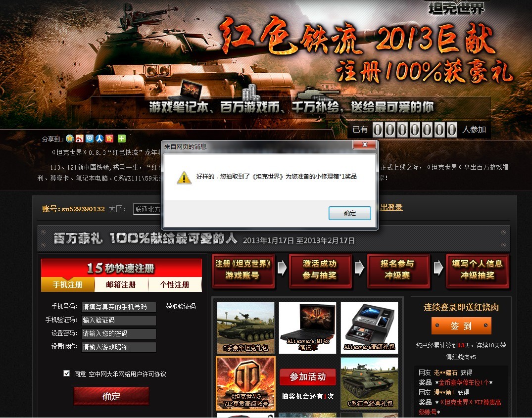Select step 填写个人信息 冲级抽奖
The width and height of the screenshot is (532, 418).
coord(478,271)
